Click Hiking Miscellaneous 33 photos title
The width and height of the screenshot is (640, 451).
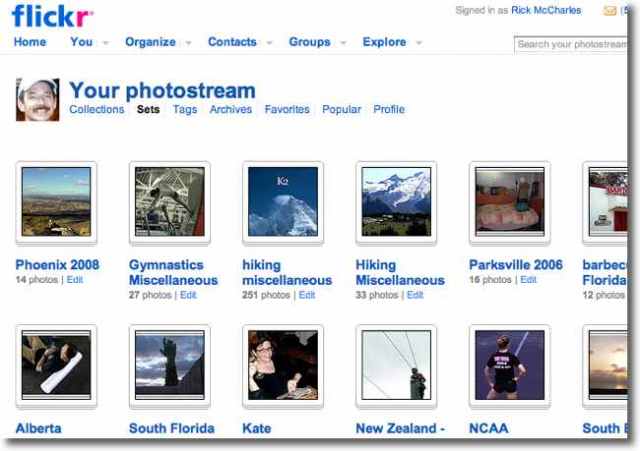(x=400, y=273)
